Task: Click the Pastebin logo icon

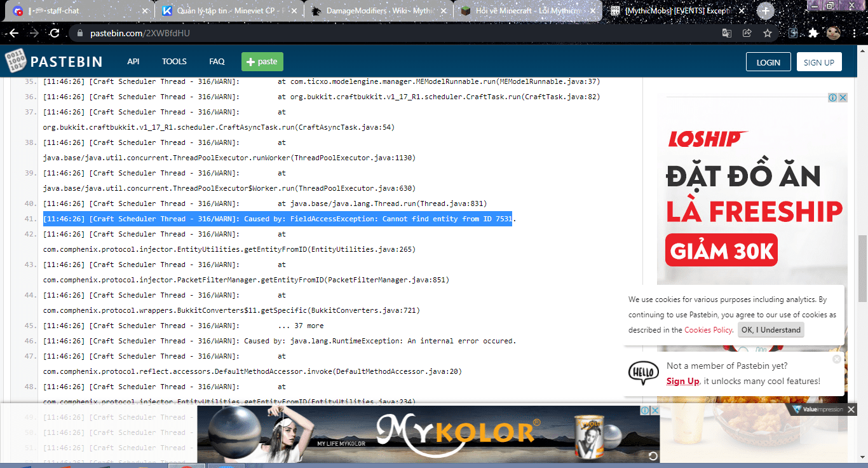Action: (x=15, y=62)
